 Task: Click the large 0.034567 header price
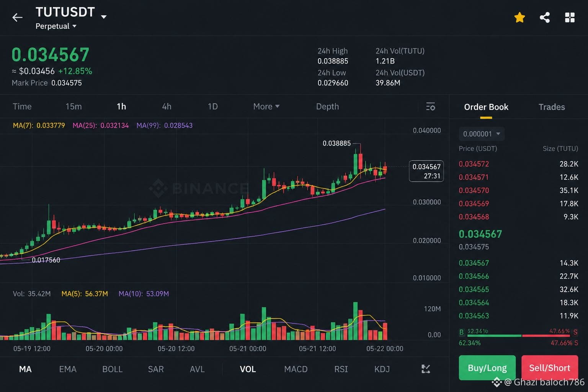coord(51,55)
